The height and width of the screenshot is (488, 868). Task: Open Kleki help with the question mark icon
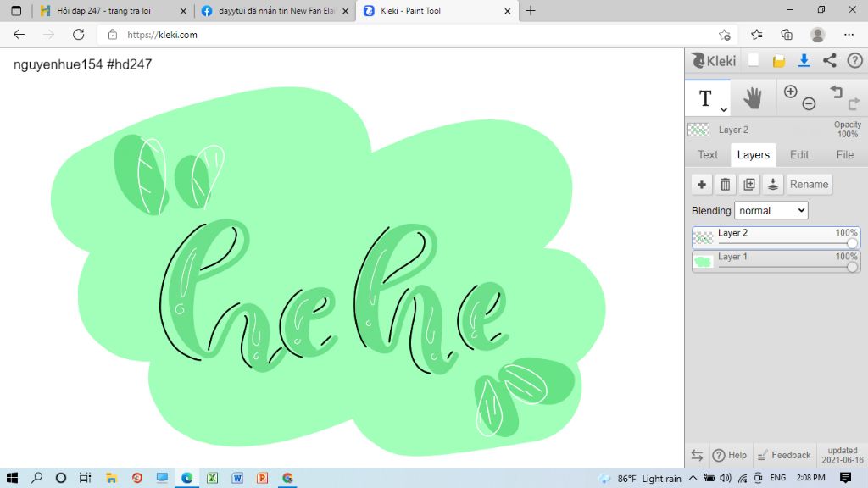pos(855,60)
